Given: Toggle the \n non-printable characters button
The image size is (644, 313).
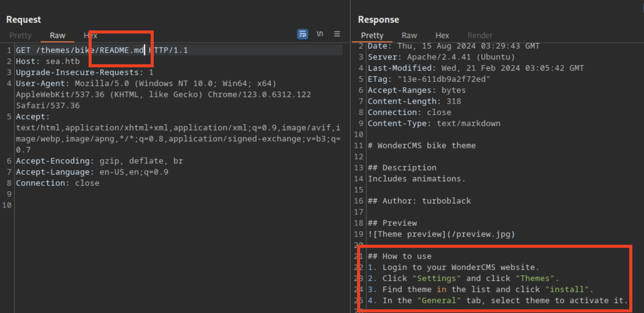Looking at the screenshot, I should [320, 34].
